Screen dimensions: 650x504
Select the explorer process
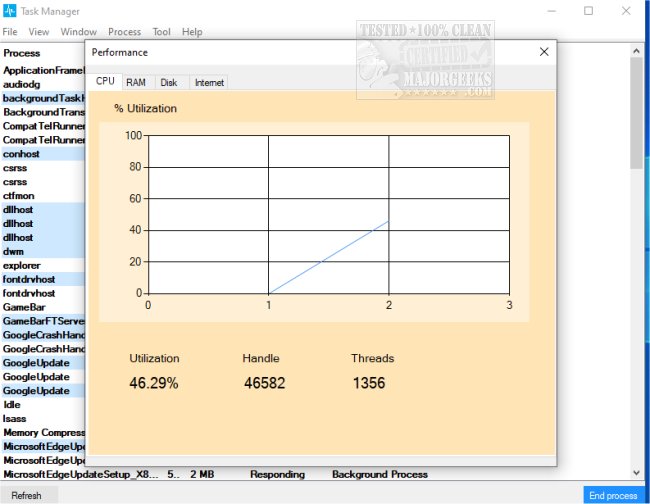43,265
